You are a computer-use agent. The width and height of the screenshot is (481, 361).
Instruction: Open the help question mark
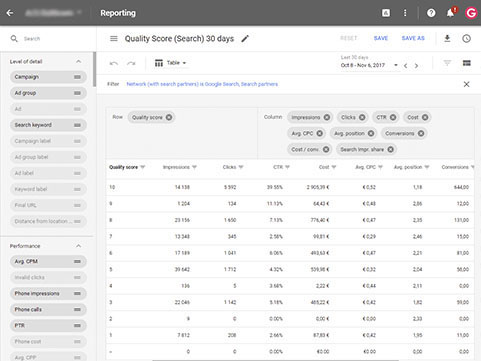click(x=431, y=13)
